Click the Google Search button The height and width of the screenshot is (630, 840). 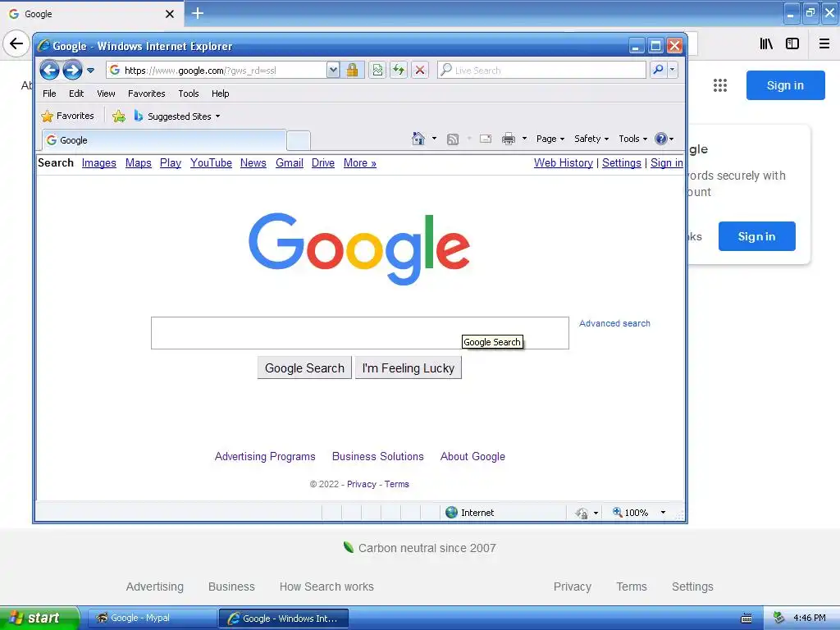point(304,368)
